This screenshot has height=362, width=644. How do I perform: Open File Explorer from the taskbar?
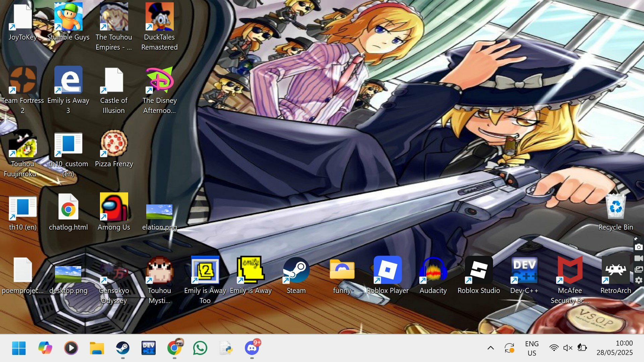[x=97, y=348]
